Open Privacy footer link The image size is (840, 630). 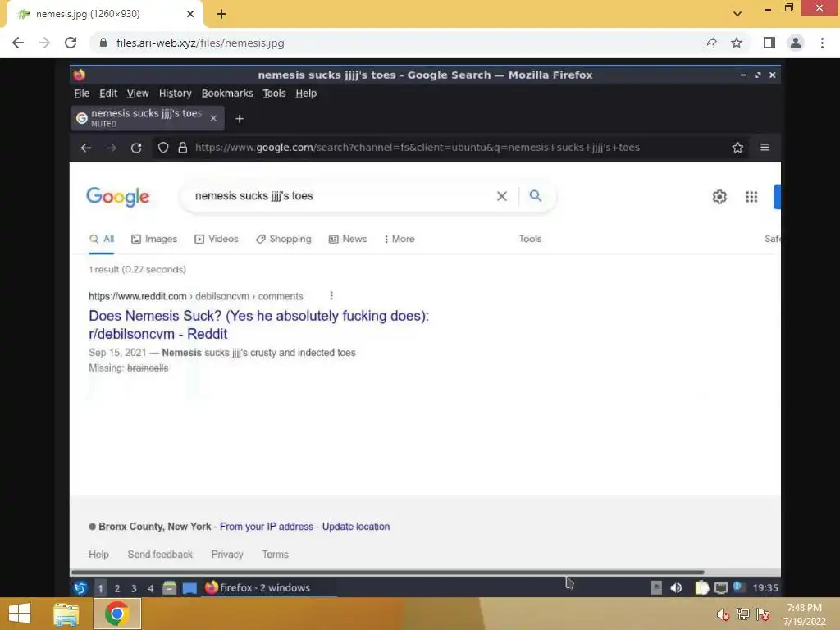(x=227, y=555)
